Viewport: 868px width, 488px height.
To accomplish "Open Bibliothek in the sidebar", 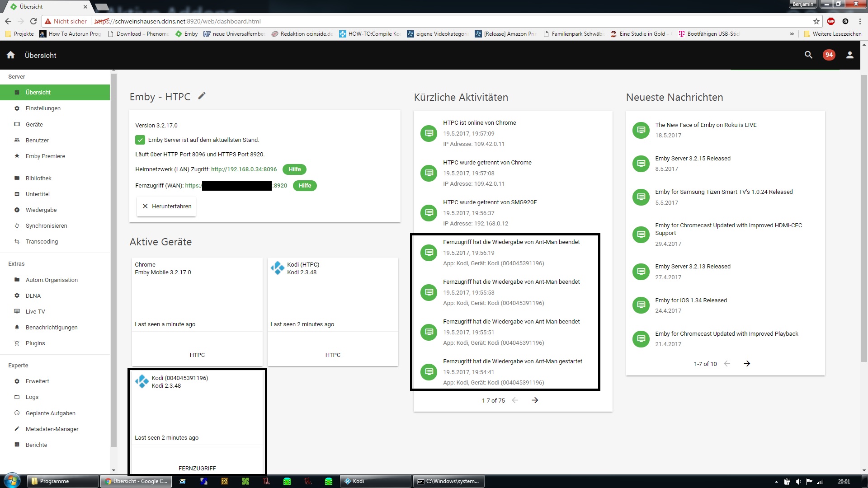I will coord(55,178).
